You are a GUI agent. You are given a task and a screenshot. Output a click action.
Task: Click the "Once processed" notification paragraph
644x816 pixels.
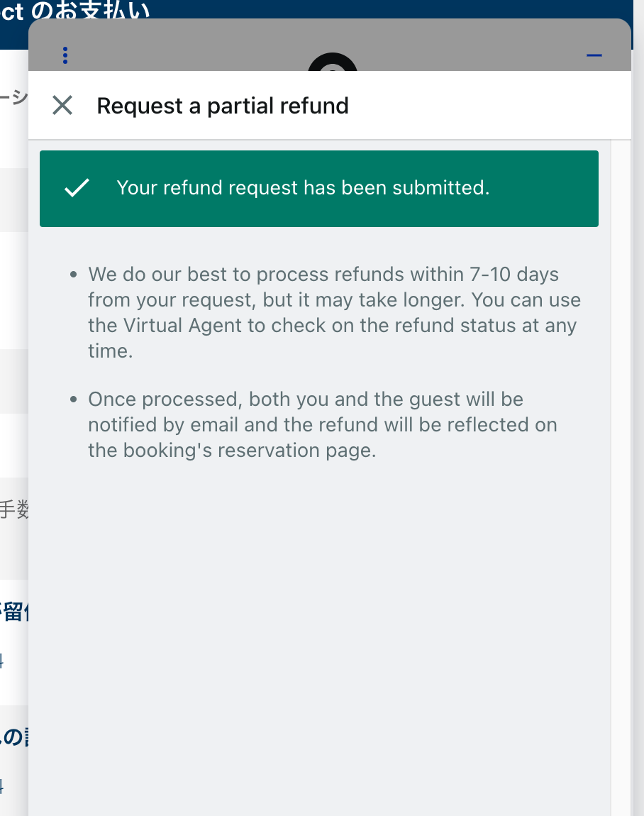(x=322, y=424)
